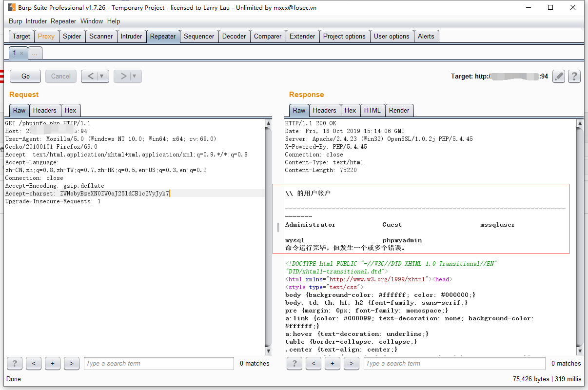Click the Content-Length: 75220 line
Image resolution: width=588 pixels, height=390 pixels.
321,170
